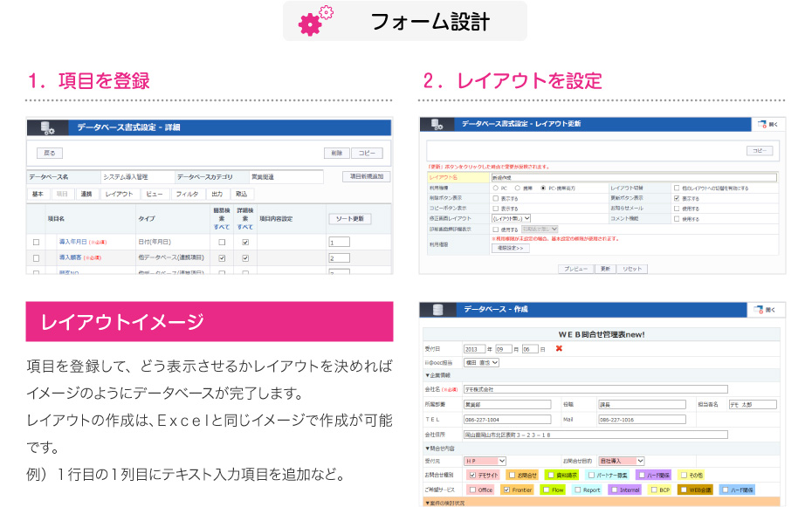Switch to the フィルタ tab
The image size is (812, 507).
click(x=186, y=194)
